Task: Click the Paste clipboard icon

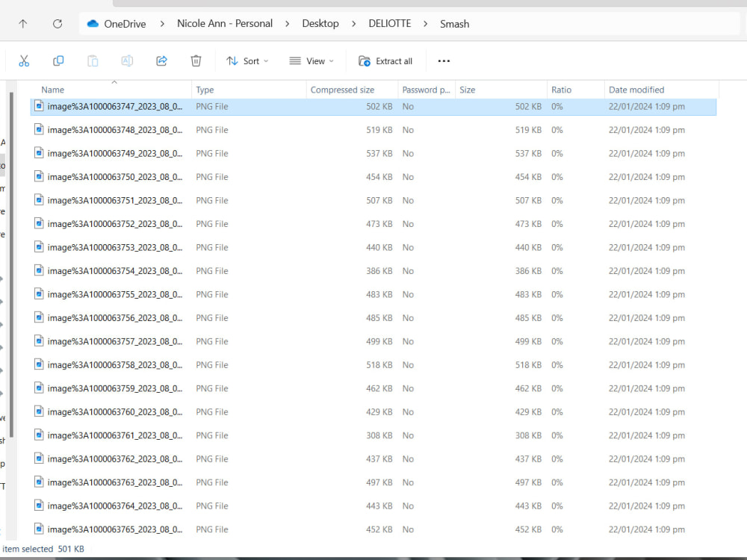Action: (x=93, y=61)
